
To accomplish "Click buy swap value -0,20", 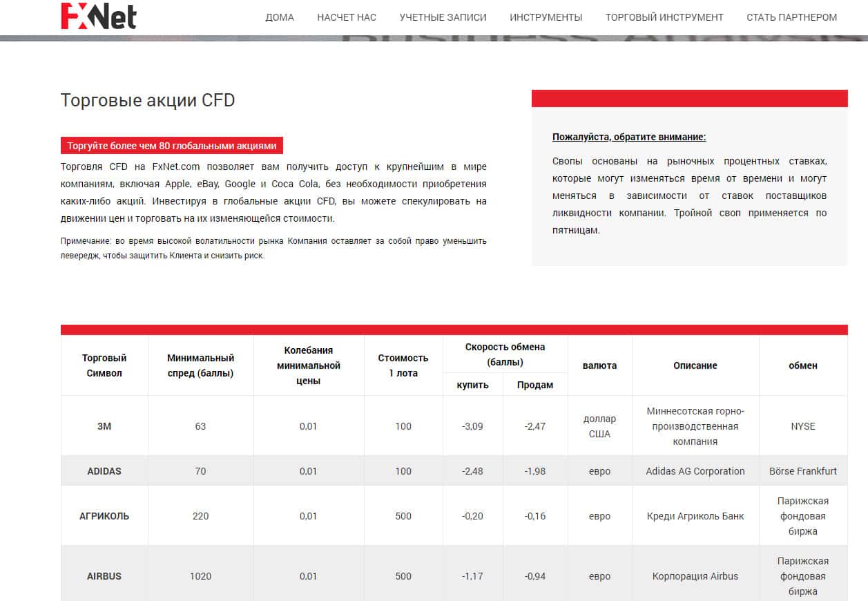I will (x=472, y=516).
